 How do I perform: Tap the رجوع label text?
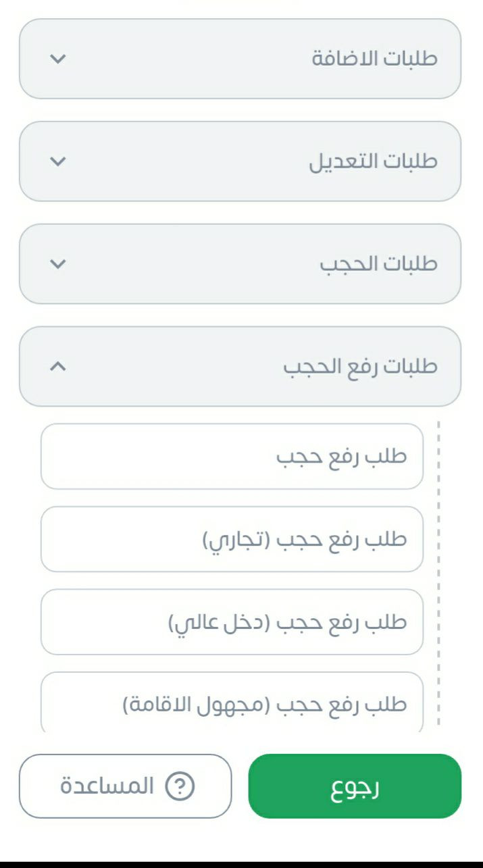point(355,788)
